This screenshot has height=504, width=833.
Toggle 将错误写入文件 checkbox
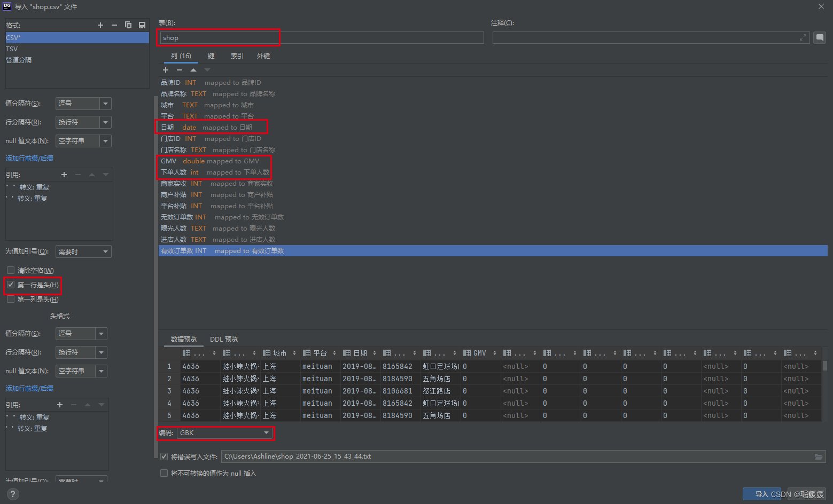click(x=164, y=456)
